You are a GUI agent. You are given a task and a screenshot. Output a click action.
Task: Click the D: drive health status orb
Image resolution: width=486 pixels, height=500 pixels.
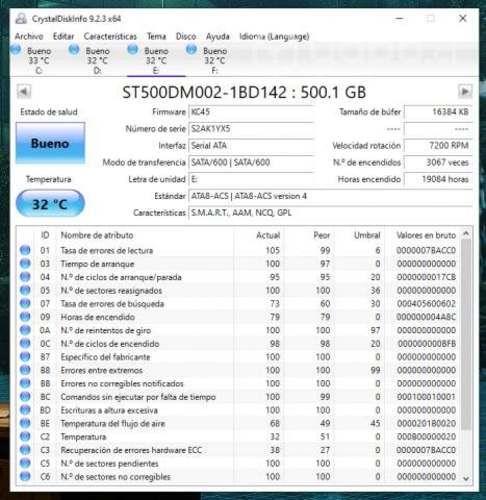click(74, 50)
